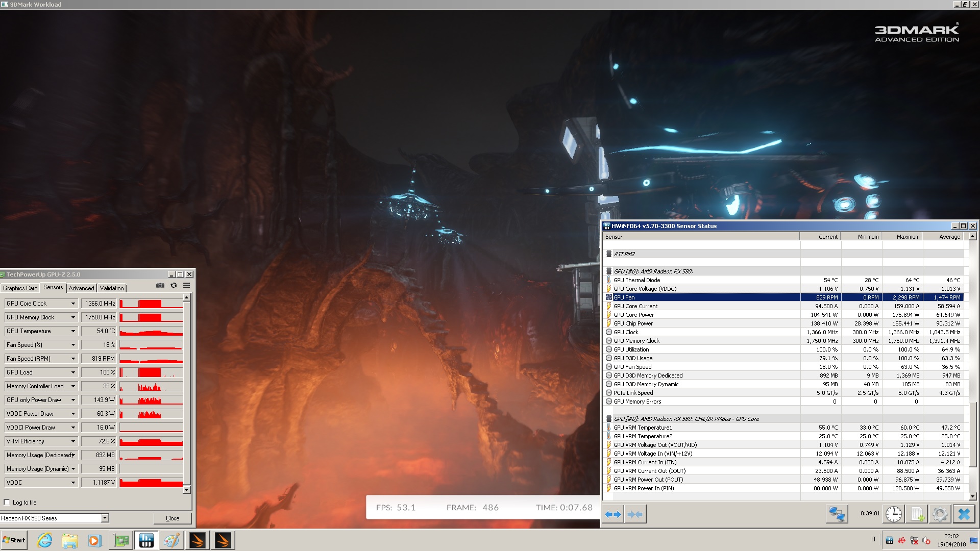Take a GPU-Z screenshot with the camera icon
Screen dimensions: 980x551
point(160,286)
